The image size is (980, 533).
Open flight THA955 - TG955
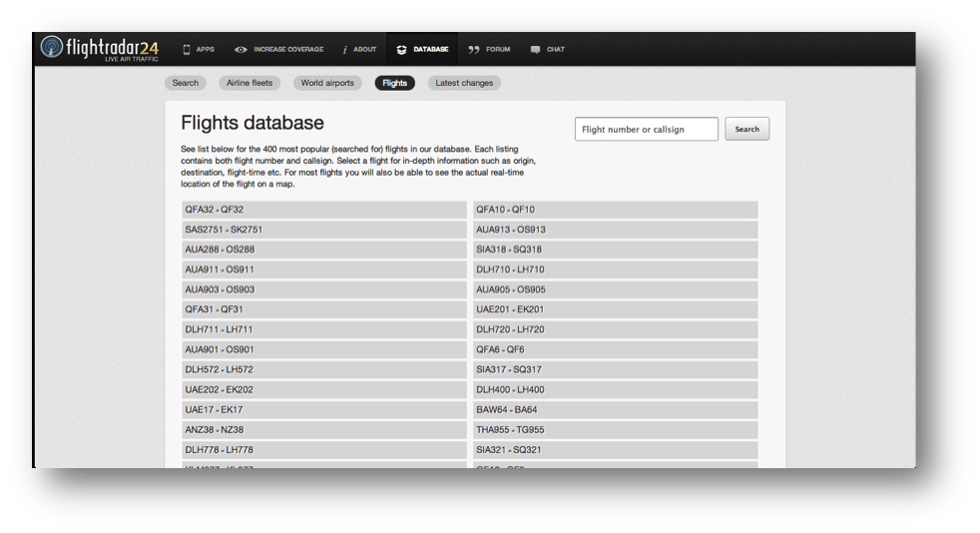point(616,430)
